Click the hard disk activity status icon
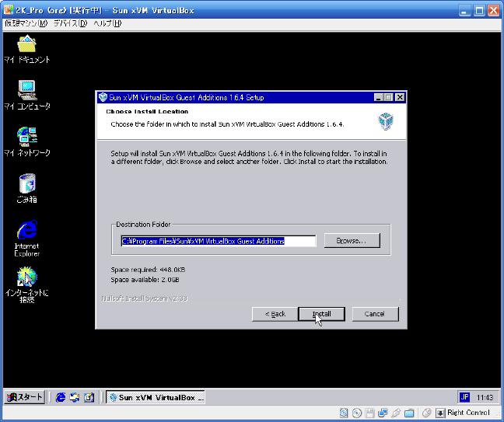 344,413
